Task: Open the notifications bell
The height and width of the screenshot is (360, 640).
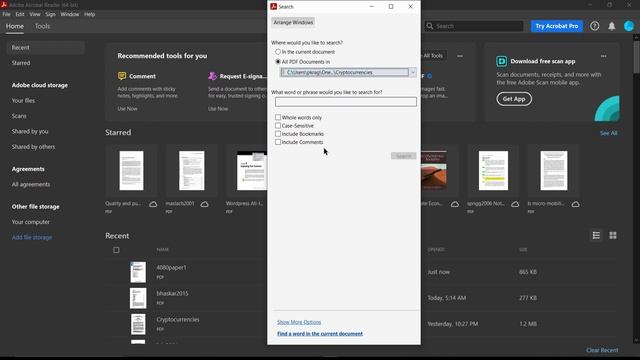Action: pyautogui.click(x=611, y=26)
